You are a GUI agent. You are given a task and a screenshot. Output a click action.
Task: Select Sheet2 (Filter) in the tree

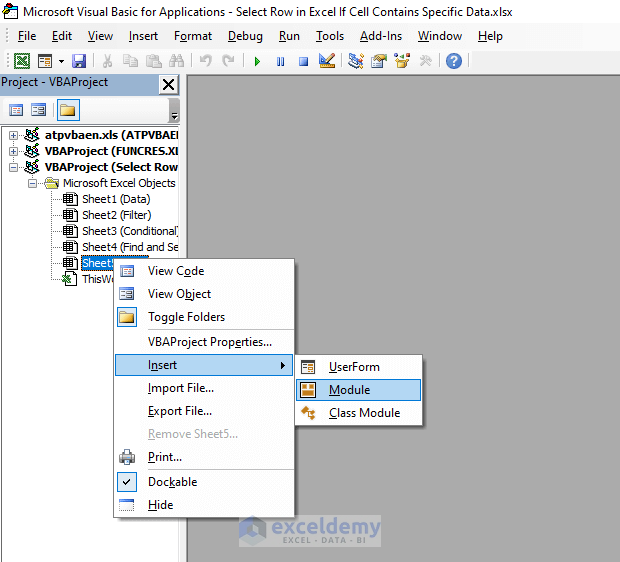click(x=117, y=215)
